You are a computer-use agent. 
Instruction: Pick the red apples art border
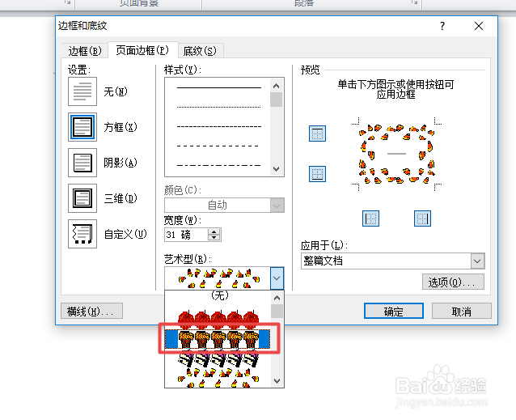218,318
